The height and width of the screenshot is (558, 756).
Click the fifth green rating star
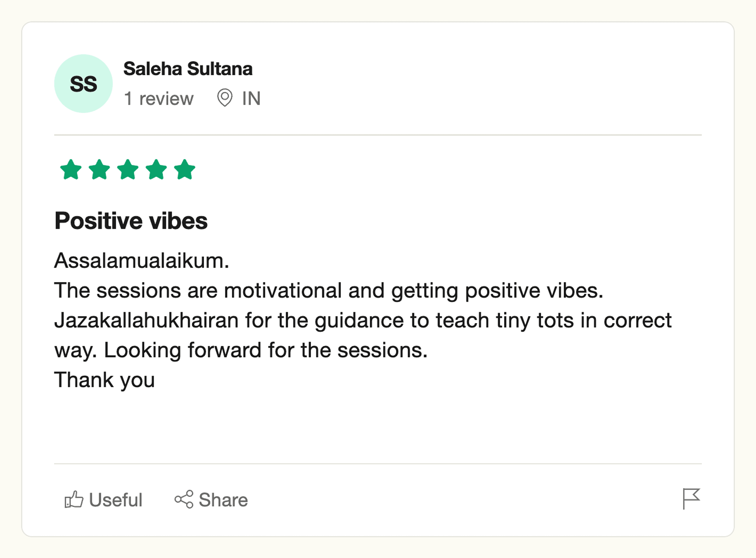coord(185,170)
